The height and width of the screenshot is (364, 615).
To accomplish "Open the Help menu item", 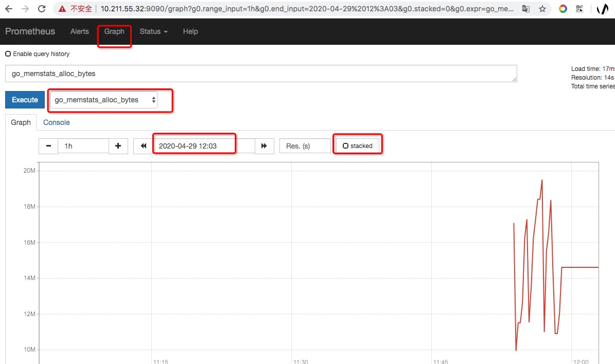I will point(190,31).
